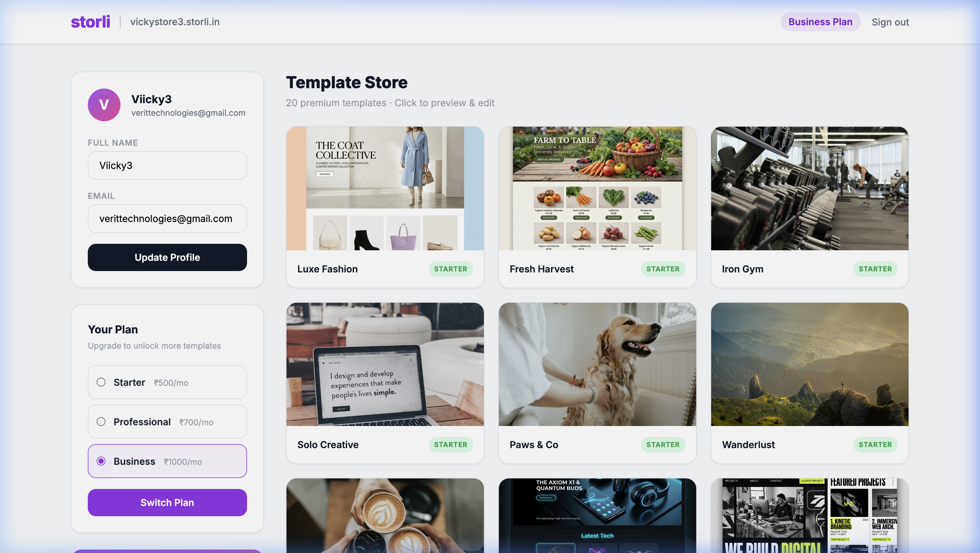
Task: Click the Paws & Co title text
Action: pyautogui.click(x=534, y=444)
